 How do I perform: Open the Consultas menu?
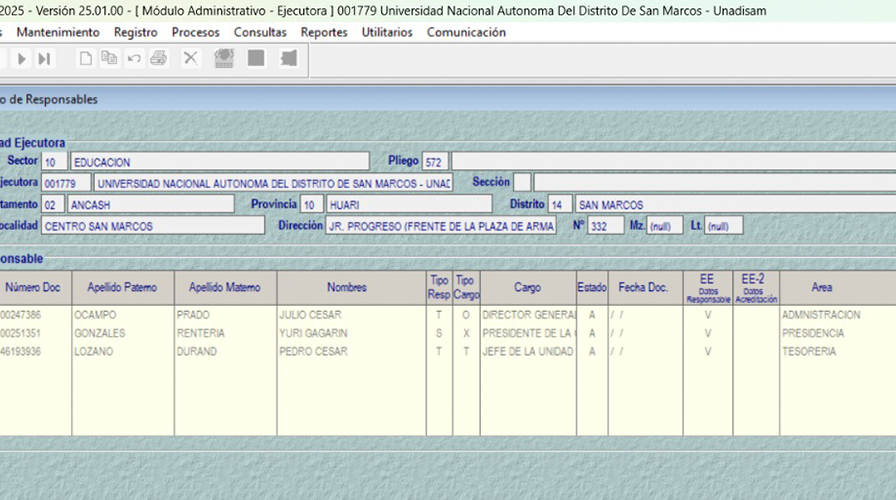[260, 33]
